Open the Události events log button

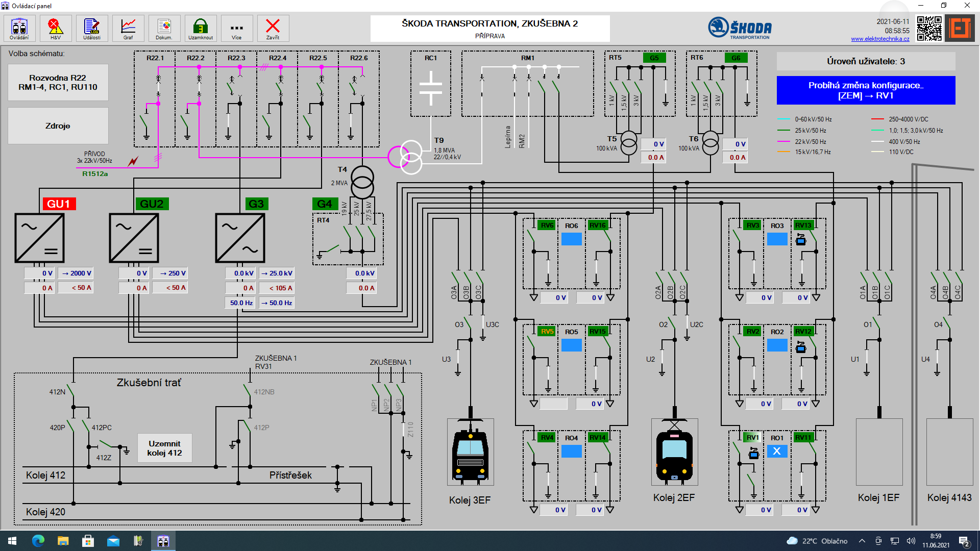[x=92, y=28]
